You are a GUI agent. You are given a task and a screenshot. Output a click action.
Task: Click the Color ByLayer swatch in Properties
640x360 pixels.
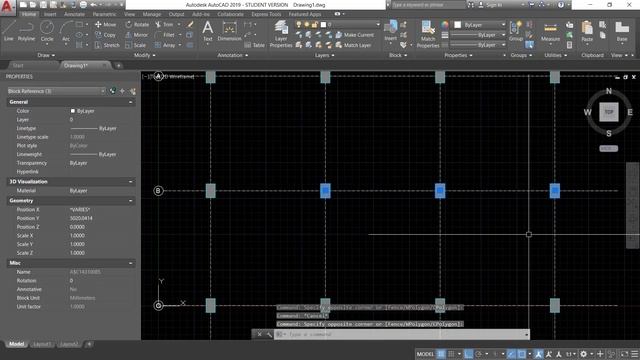(73, 111)
